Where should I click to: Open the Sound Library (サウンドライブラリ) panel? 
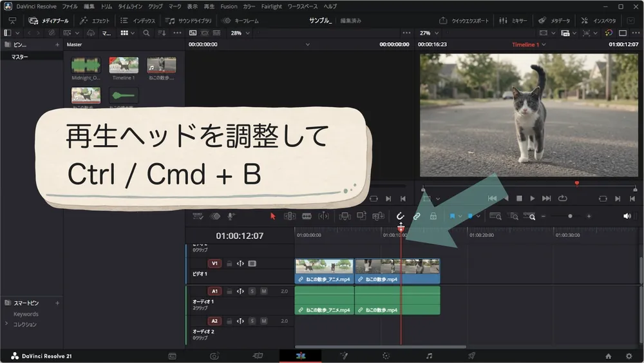tap(188, 21)
